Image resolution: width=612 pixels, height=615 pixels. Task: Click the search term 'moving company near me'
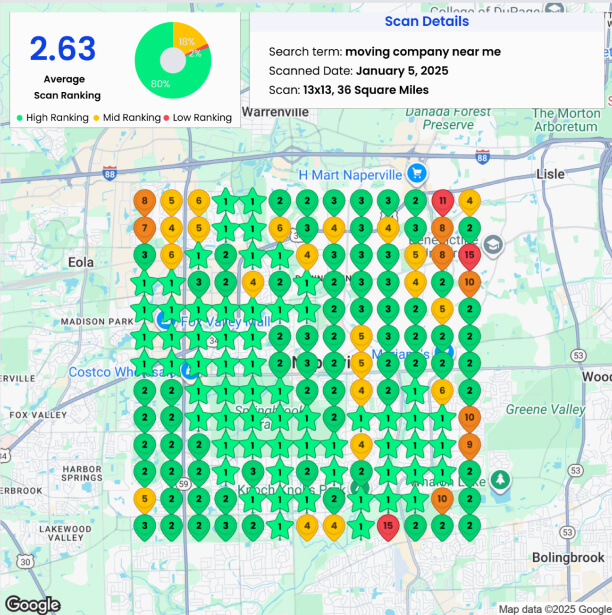pyautogui.click(x=423, y=52)
